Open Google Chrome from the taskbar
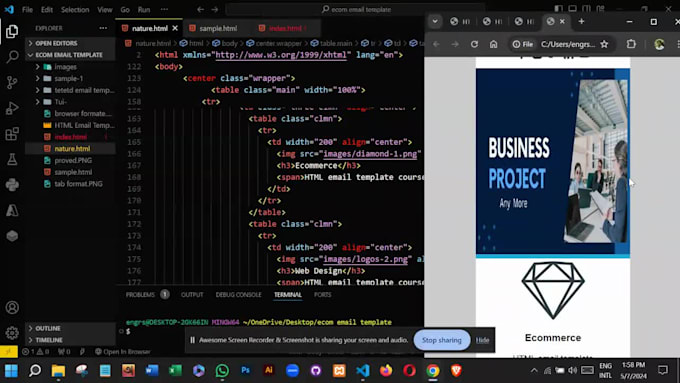 tap(432, 370)
